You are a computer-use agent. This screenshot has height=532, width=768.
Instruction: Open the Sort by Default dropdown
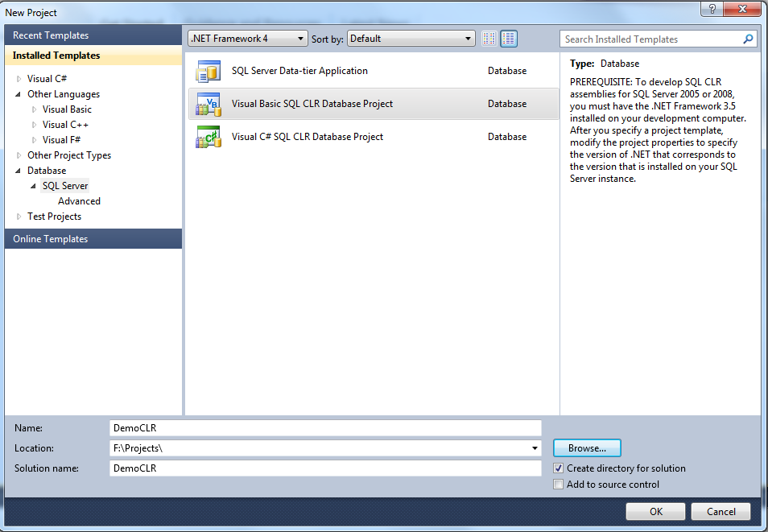tap(469, 38)
